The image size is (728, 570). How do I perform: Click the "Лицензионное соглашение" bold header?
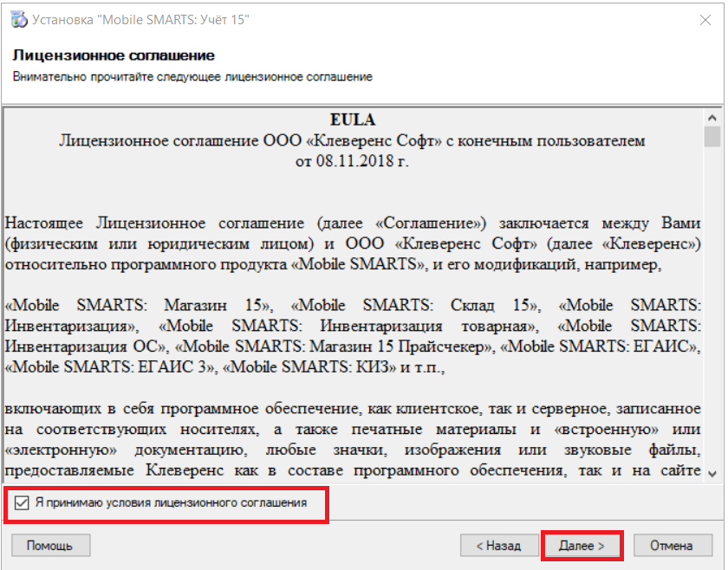point(114,55)
